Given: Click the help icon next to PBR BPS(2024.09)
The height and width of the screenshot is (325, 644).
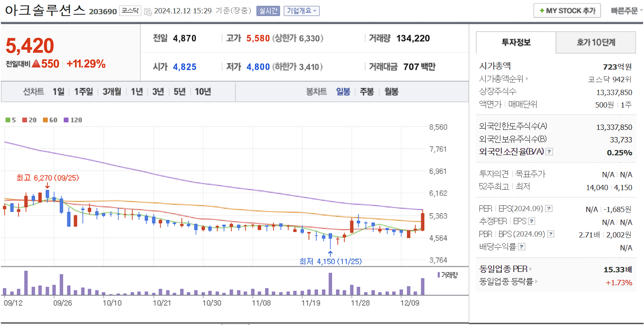Looking at the screenshot, I should (x=550, y=233).
